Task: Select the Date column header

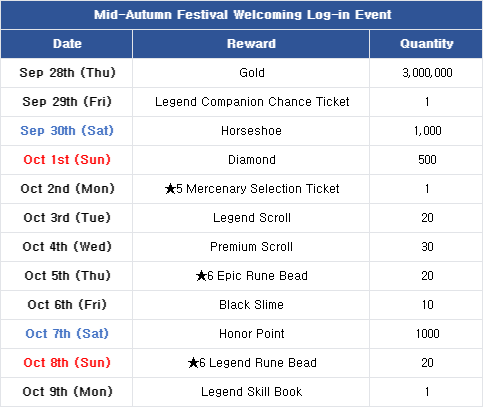Action: (x=67, y=44)
